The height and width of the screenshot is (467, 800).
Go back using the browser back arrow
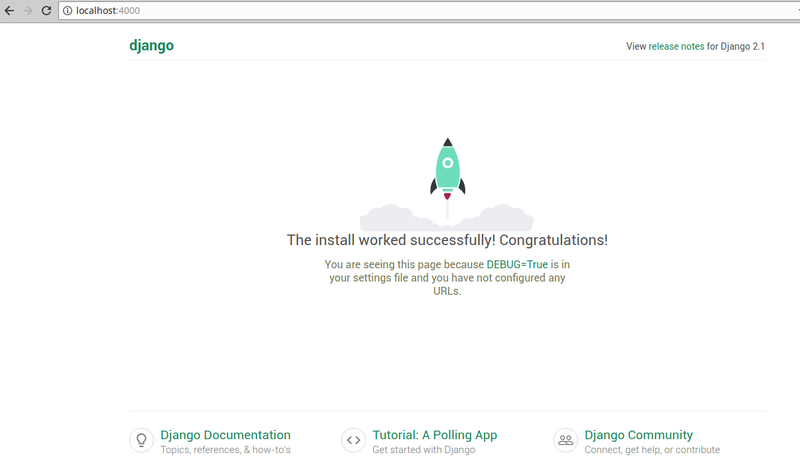pos(9,10)
